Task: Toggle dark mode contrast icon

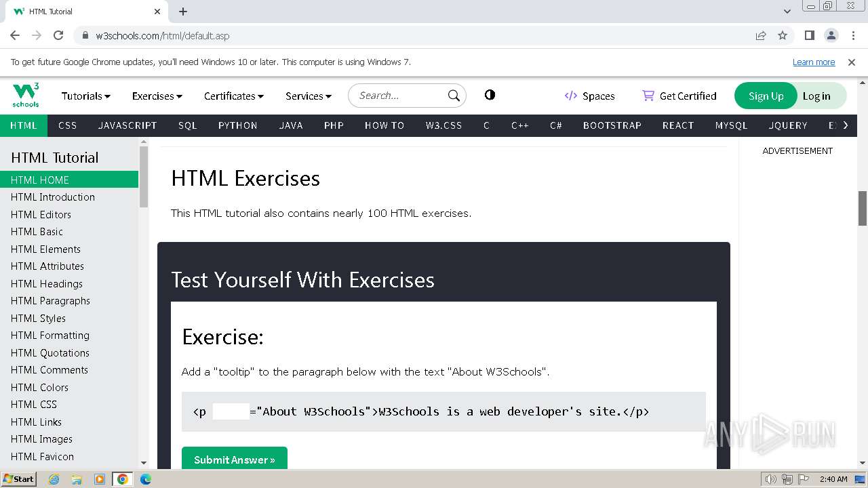Action: point(490,95)
